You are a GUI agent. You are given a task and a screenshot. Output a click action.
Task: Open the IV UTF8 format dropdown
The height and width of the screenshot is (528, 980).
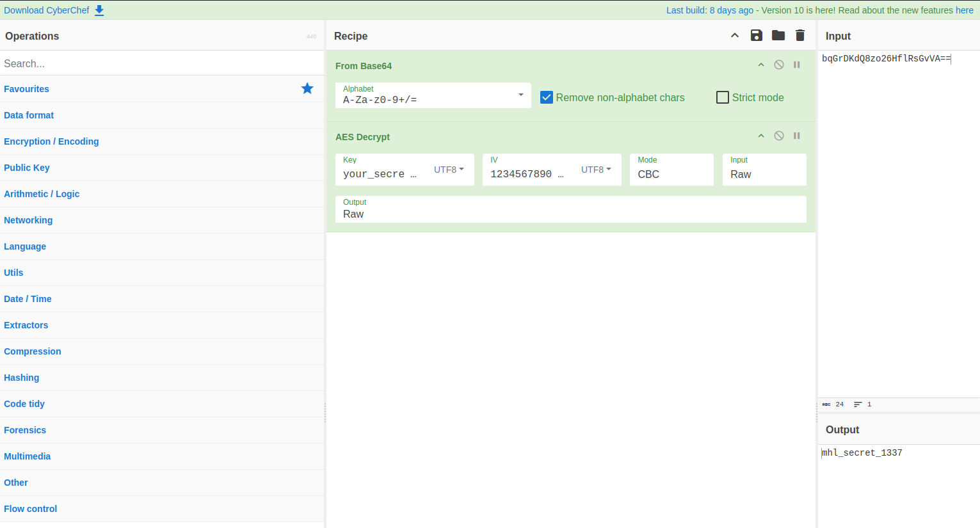596,170
